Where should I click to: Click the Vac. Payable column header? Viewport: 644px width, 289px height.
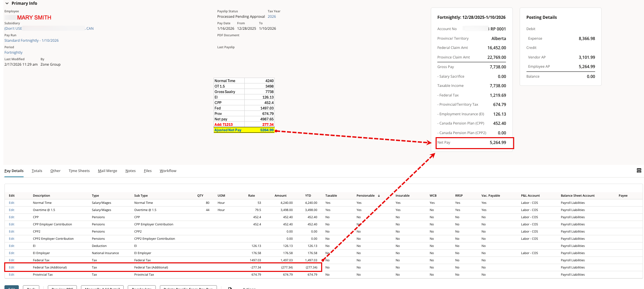pos(491,196)
